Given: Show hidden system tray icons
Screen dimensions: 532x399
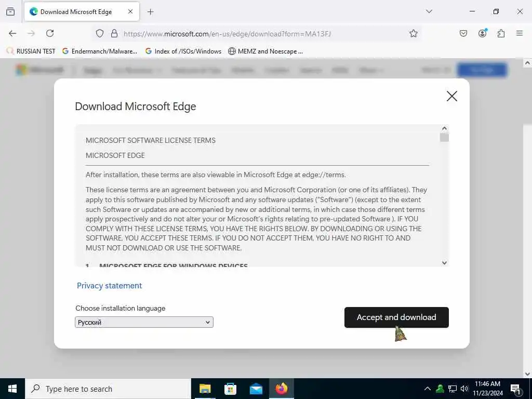Looking at the screenshot, I should click(428, 389).
